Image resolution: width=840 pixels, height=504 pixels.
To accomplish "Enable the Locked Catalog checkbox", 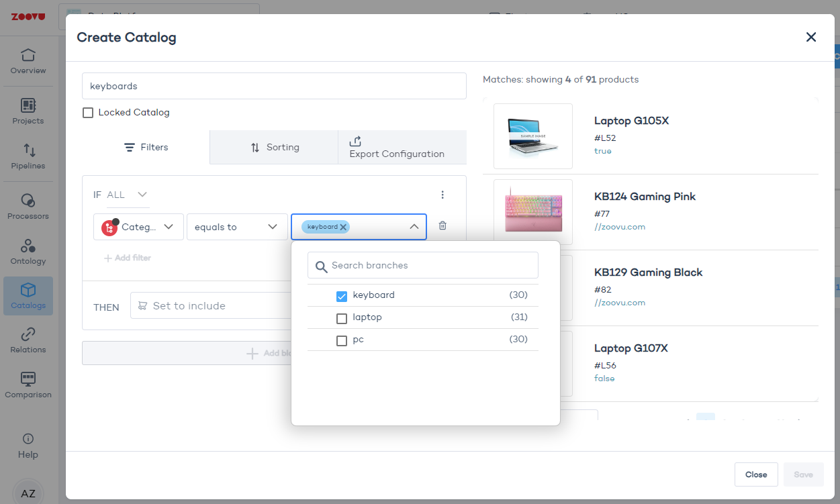I will (x=88, y=113).
